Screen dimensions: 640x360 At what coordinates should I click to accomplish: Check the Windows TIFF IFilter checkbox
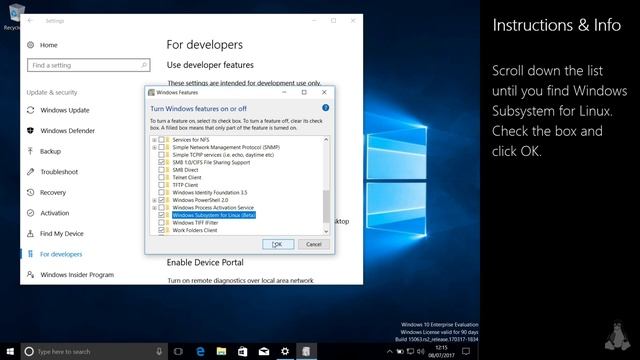162,223
